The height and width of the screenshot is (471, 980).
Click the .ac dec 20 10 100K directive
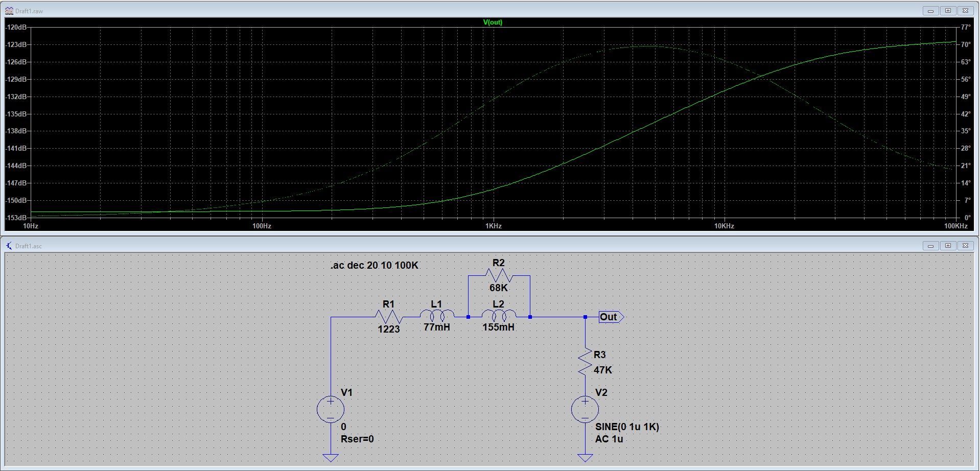(375, 265)
